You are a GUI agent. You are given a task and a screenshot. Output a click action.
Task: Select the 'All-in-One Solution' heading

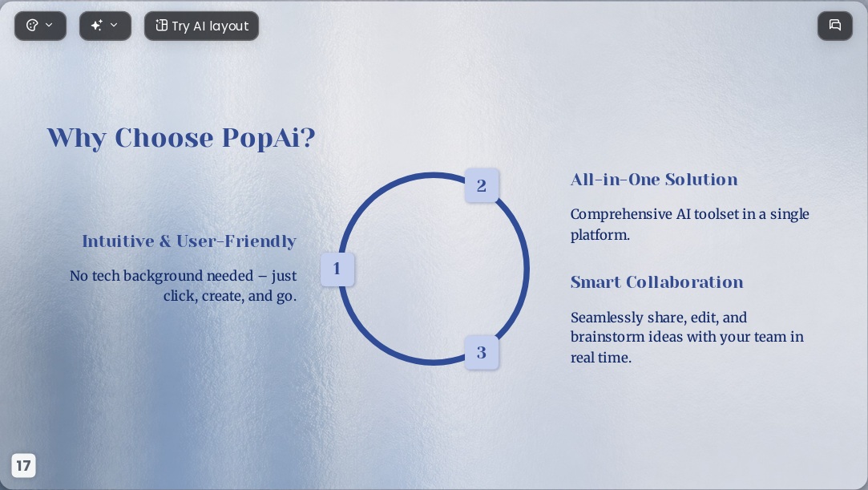(x=654, y=180)
